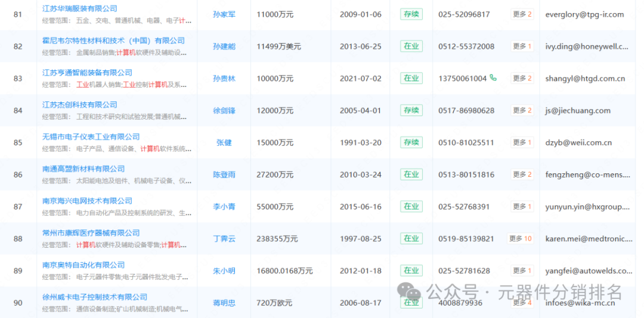View legal representative 孙建能
Screen dimensions: 644x318
click(224, 46)
